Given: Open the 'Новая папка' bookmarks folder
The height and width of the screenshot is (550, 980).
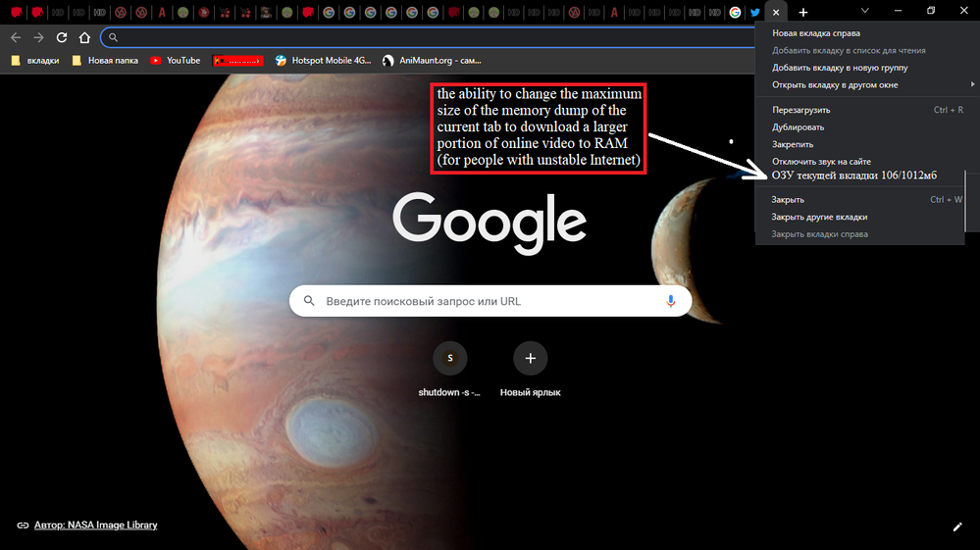Looking at the screenshot, I should point(105,61).
